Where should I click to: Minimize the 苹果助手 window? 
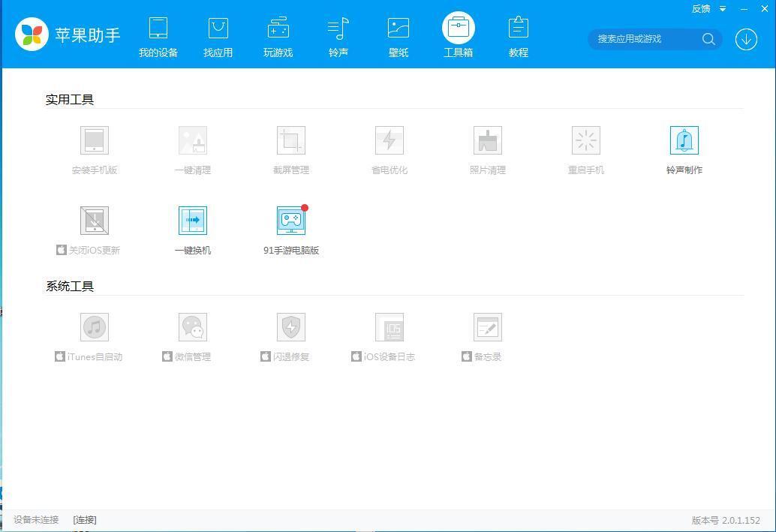pos(744,9)
